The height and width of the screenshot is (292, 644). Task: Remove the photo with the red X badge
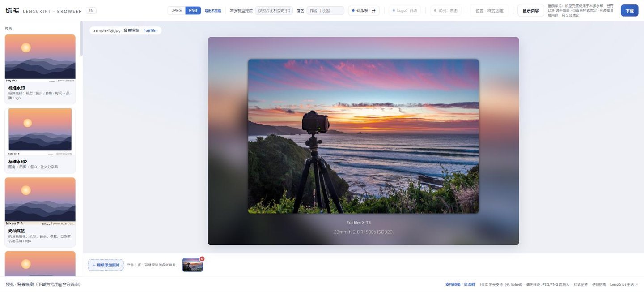click(202, 259)
